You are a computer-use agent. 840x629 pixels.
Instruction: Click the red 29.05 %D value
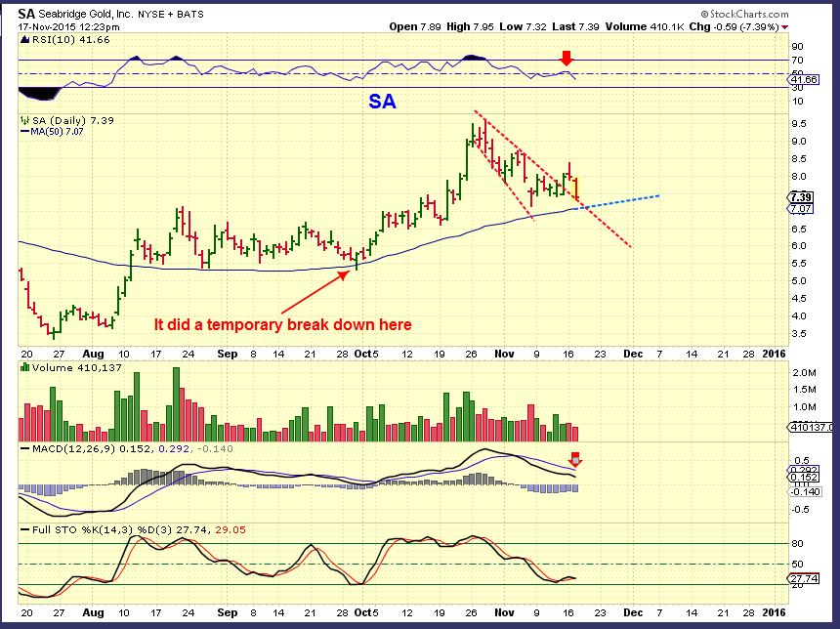tap(231, 530)
